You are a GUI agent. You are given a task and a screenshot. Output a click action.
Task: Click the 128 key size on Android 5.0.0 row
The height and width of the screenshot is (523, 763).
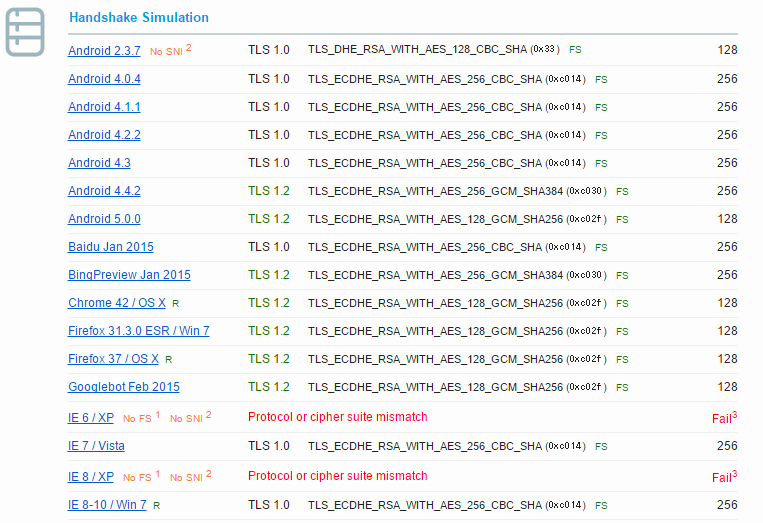(x=727, y=219)
